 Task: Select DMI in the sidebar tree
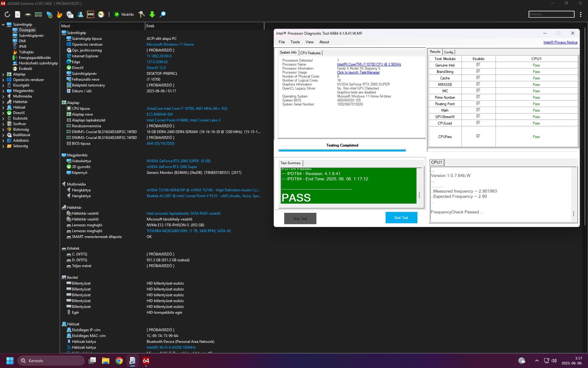tap(22, 41)
